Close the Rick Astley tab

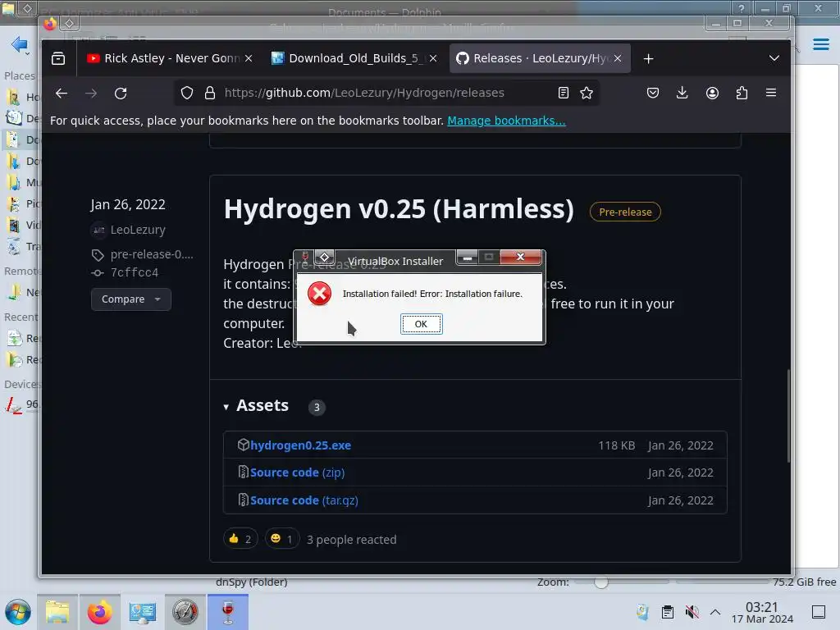click(249, 58)
